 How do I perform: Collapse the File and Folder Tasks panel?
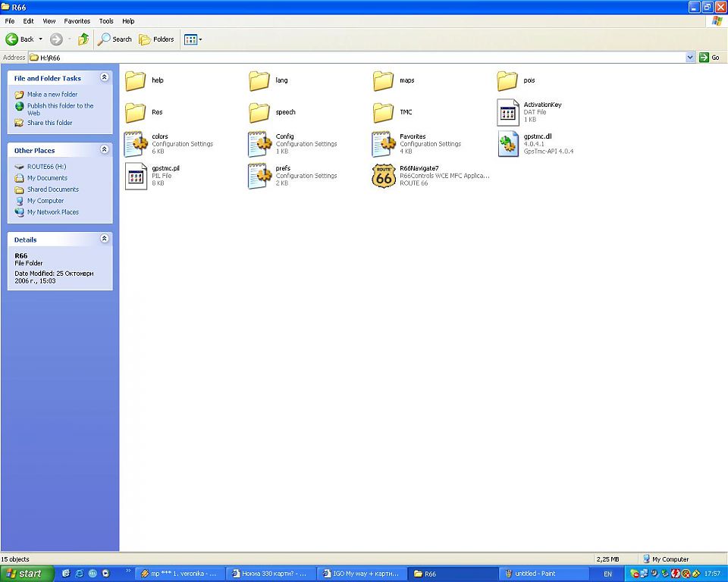point(105,77)
